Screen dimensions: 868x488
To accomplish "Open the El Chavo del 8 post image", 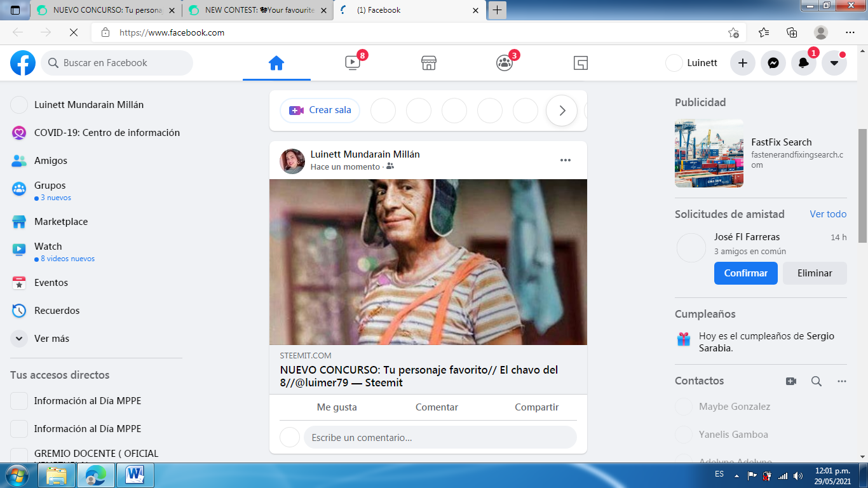I will (428, 262).
